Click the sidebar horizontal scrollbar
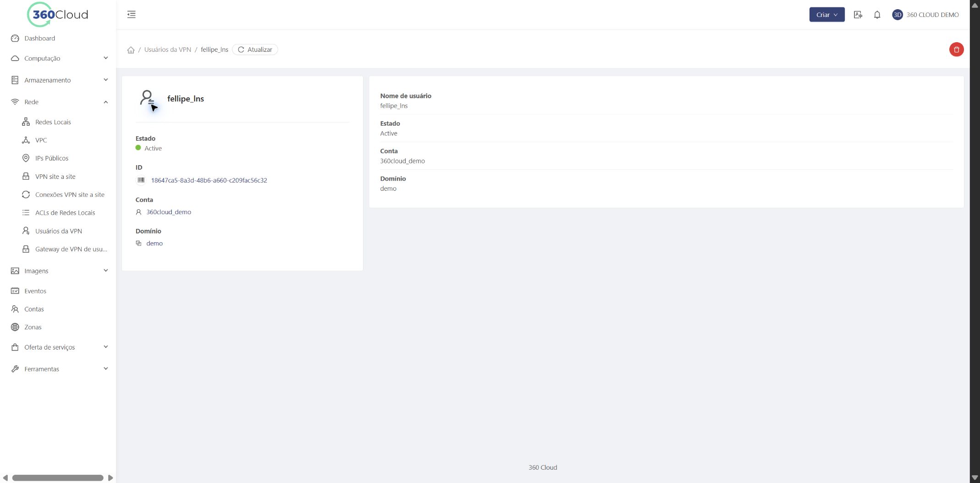Screen dimensions: 980x483 58,478
